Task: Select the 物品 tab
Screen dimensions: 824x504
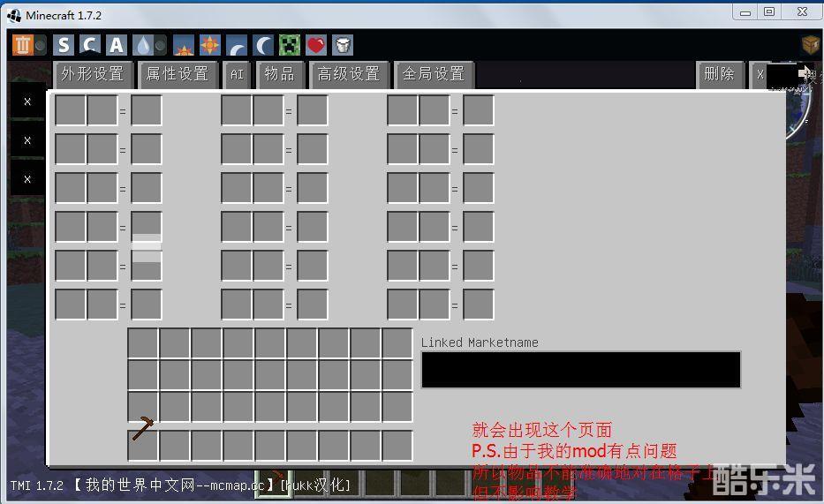Action: point(280,74)
